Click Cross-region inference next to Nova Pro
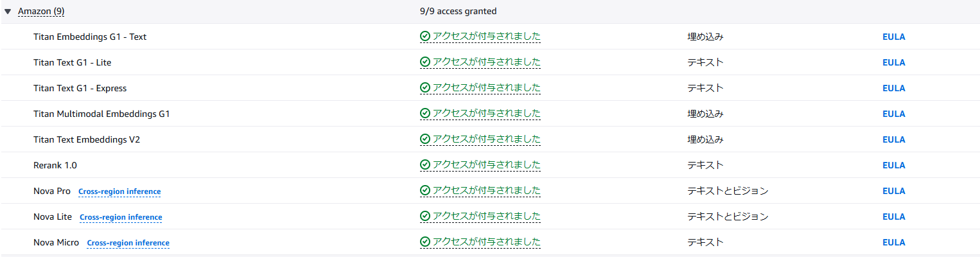 (119, 191)
